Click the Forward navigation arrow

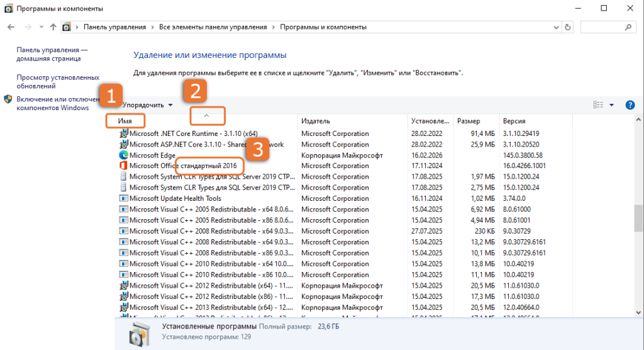(28, 27)
